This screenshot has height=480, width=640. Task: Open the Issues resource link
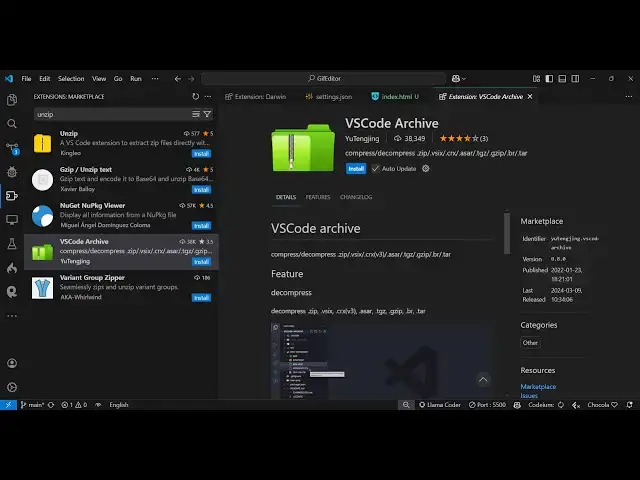coord(529,396)
